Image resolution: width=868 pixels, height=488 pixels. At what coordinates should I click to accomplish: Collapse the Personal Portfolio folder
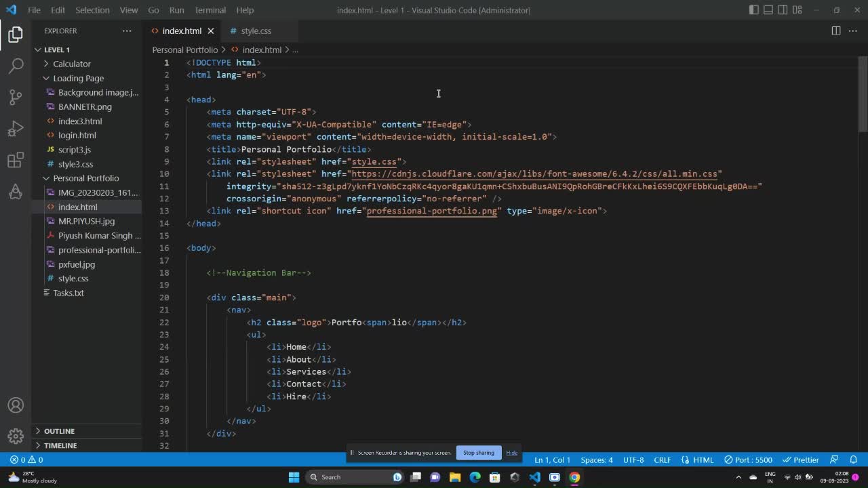coord(85,178)
